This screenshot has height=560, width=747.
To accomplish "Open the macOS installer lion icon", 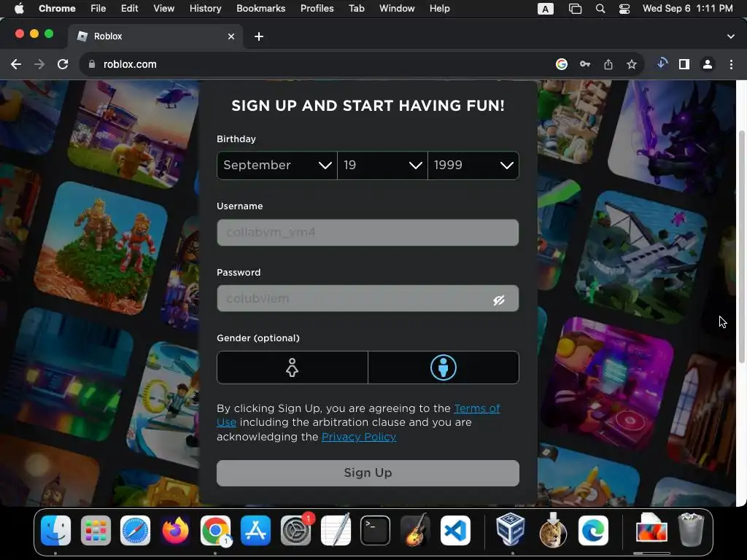I will [553, 530].
